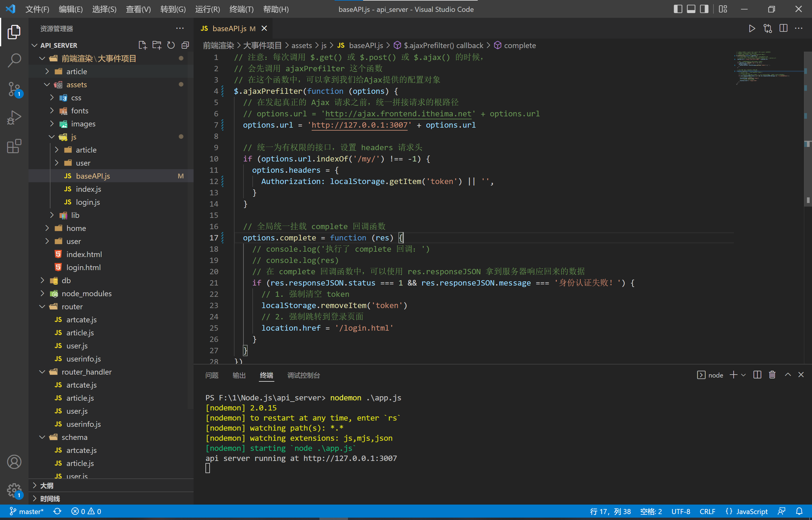Click the Run Code play icon

pos(752,28)
